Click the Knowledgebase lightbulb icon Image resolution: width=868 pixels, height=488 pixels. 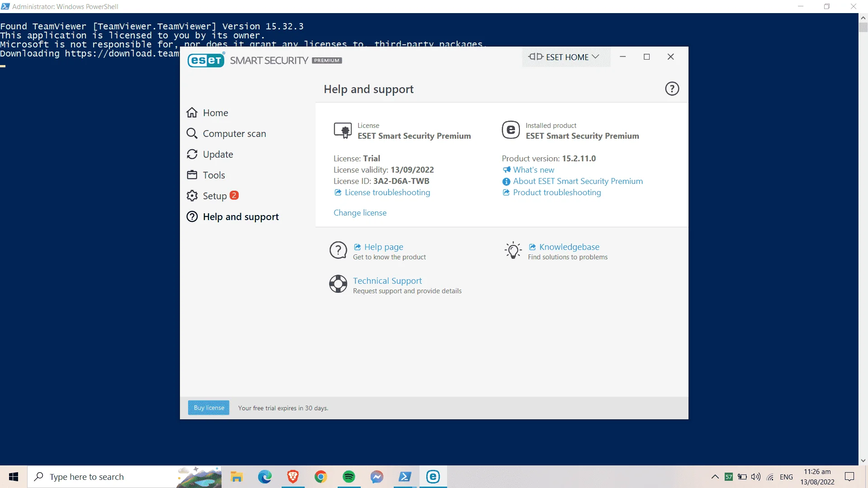coord(513,250)
